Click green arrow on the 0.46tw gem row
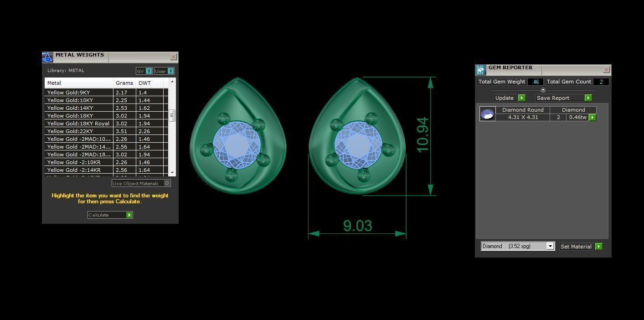 point(592,117)
